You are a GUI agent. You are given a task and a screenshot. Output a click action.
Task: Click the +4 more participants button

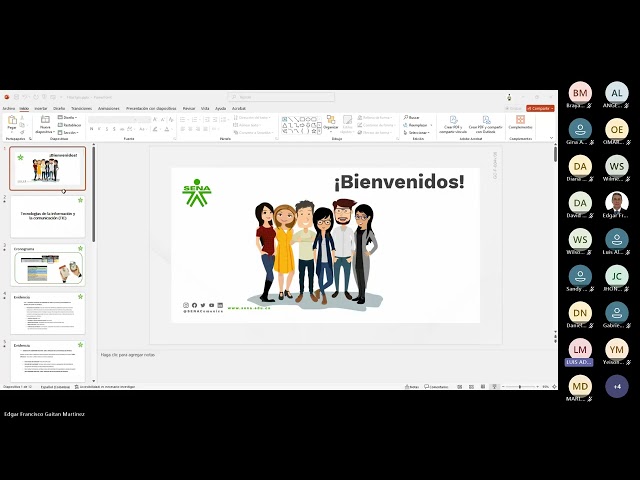[x=617, y=386]
